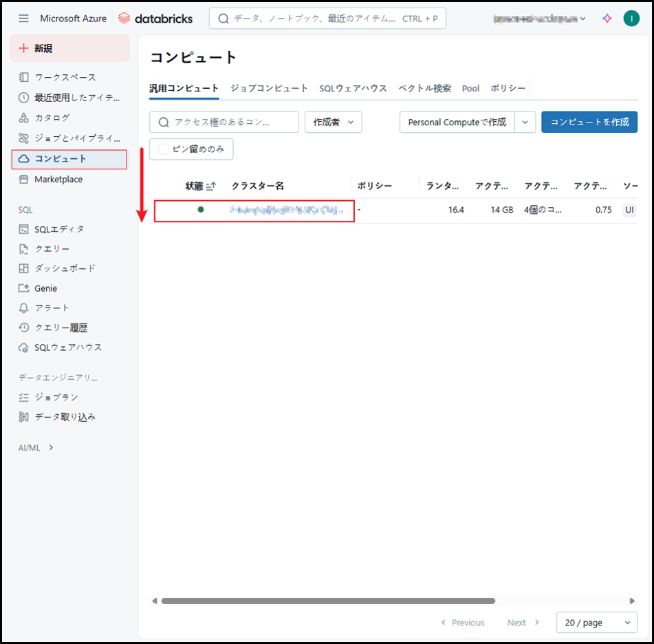Open カタログ in the sidebar
654x644 pixels.
click(52, 118)
